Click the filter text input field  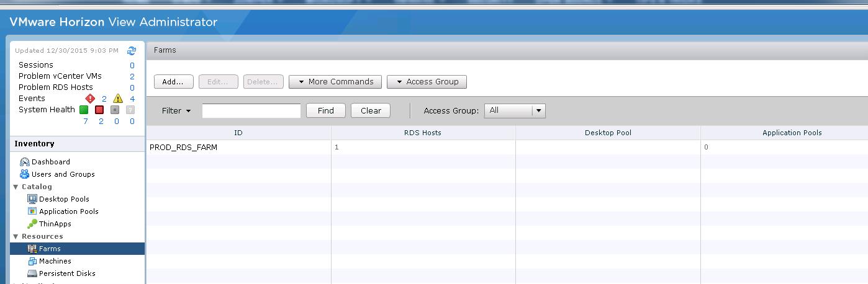tap(251, 110)
